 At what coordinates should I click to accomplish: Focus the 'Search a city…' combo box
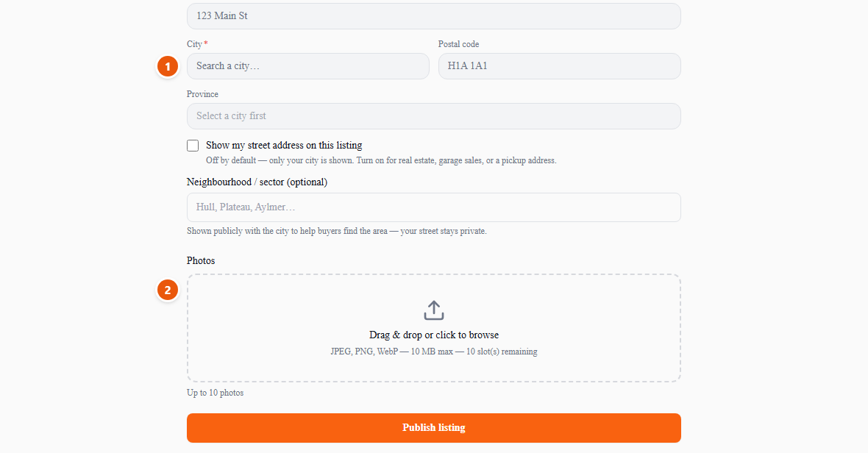[307, 66]
